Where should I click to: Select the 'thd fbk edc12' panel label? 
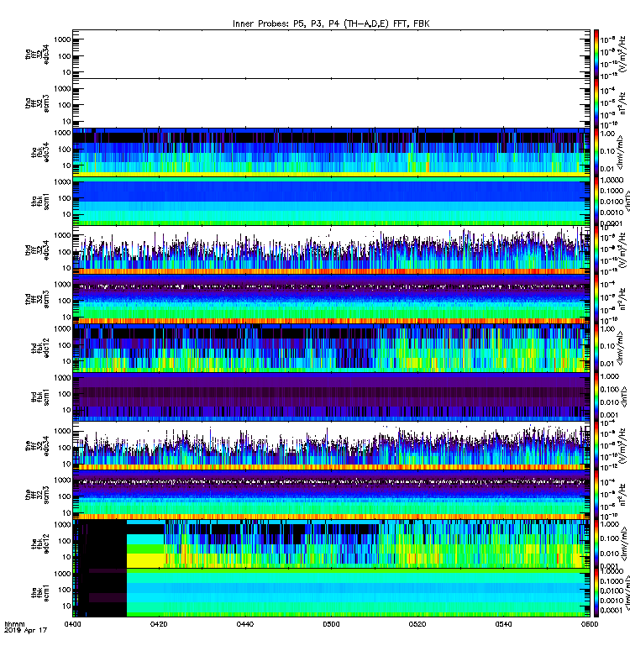point(40,349)
